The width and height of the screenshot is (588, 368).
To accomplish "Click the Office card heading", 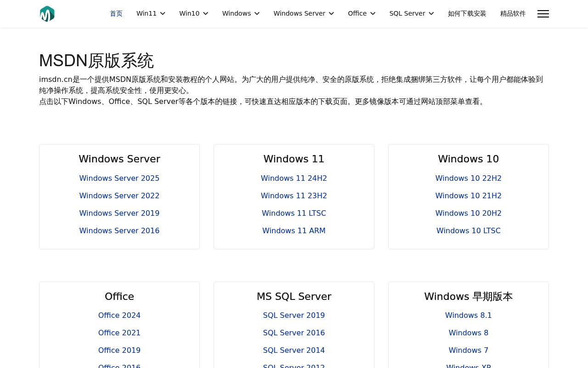I will [x=119, y=297].
